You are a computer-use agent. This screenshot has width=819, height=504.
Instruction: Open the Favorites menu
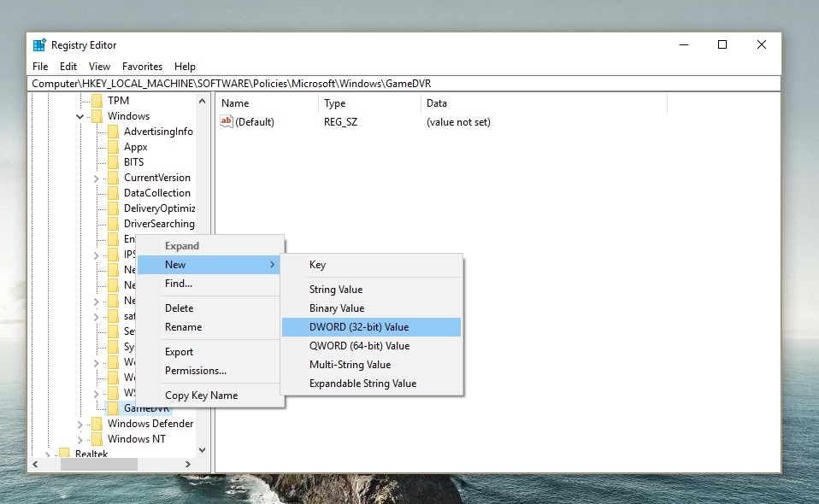point(142,67)
